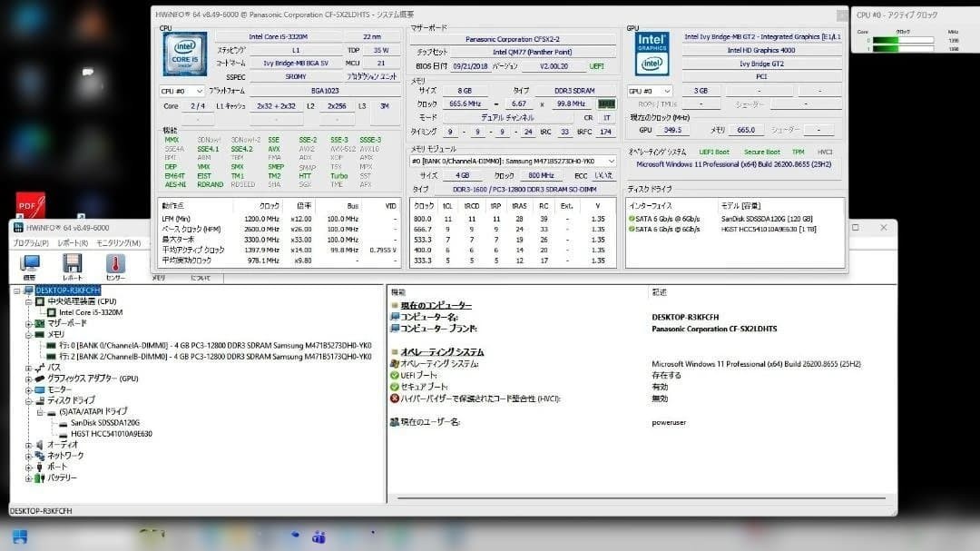Viewport: 980px width, 551px height.
Task: Click the HWiNFO app icon in main window title bar
Action: 18,228
